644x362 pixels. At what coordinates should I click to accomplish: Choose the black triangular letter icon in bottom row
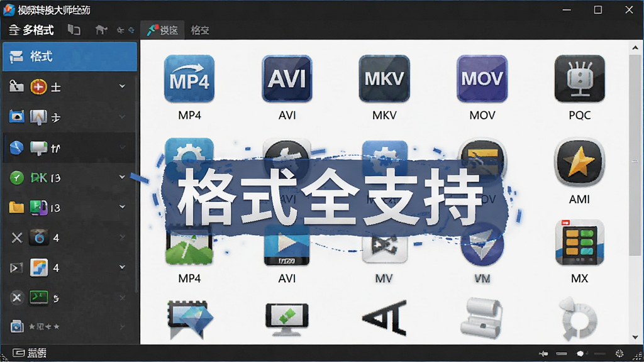tap(385, 318)
